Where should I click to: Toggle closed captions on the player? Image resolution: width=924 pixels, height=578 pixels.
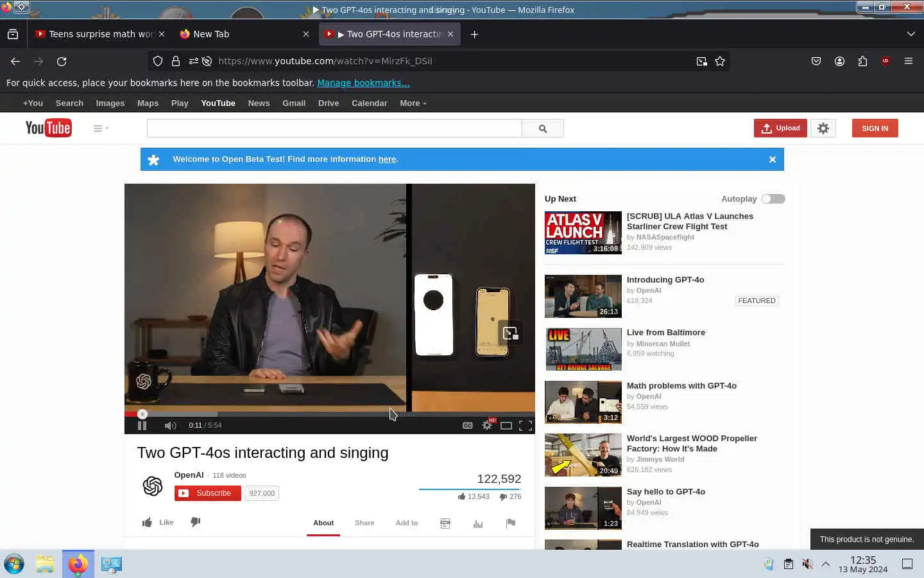tap(468, 425)
